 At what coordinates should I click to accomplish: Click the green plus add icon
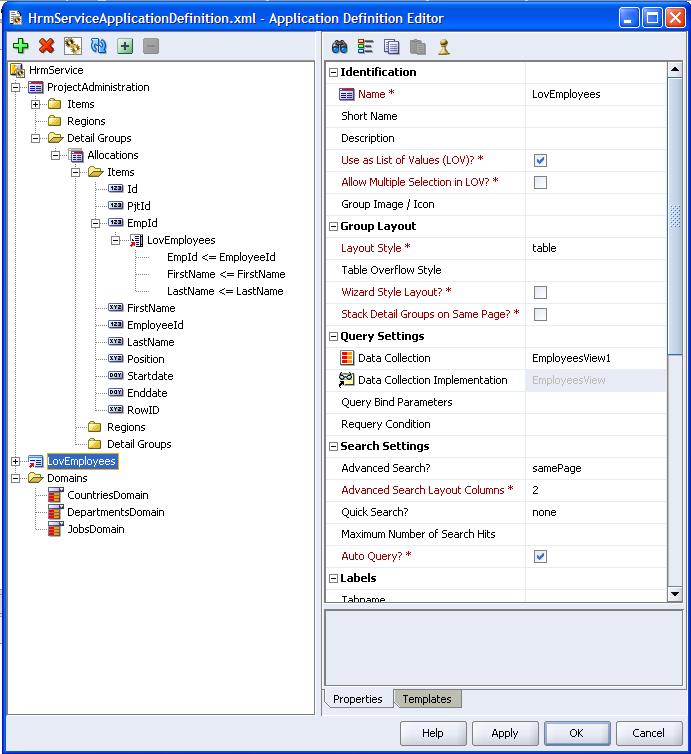[20, 46]
